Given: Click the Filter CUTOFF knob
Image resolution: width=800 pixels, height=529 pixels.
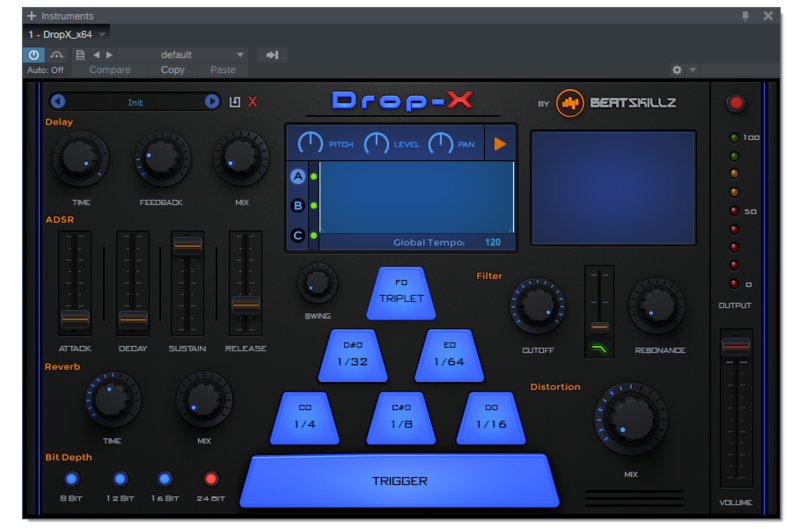Looking at the screenshot, I should tap(538, 306).
